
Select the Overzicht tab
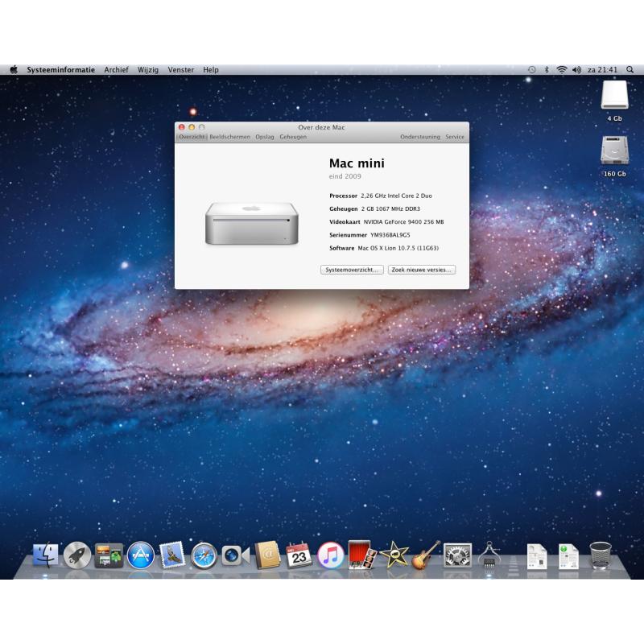coord(192,137)
